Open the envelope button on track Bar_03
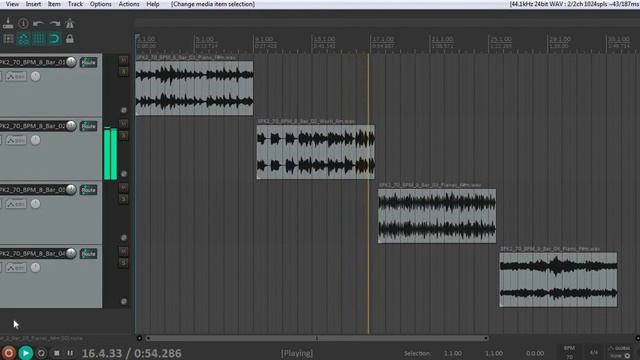 pos(16,204)
